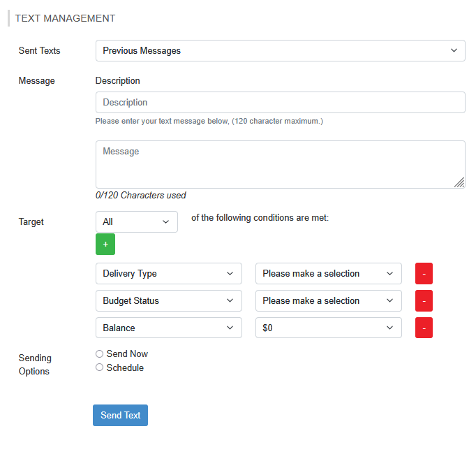Image resolution: width=476 pixels, height=452 pixels.
Task: Open the Previous Messages dropdown
Action: (280, 51)
